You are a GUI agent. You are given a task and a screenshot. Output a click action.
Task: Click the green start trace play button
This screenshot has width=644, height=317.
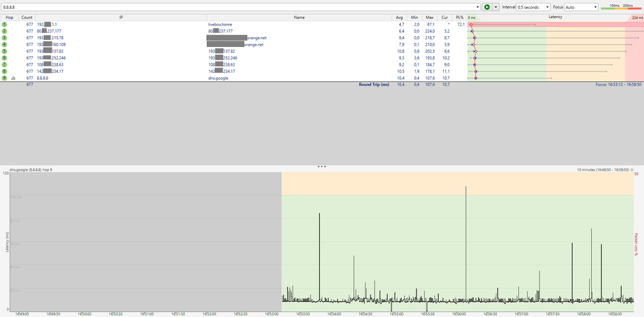(487, 7)
